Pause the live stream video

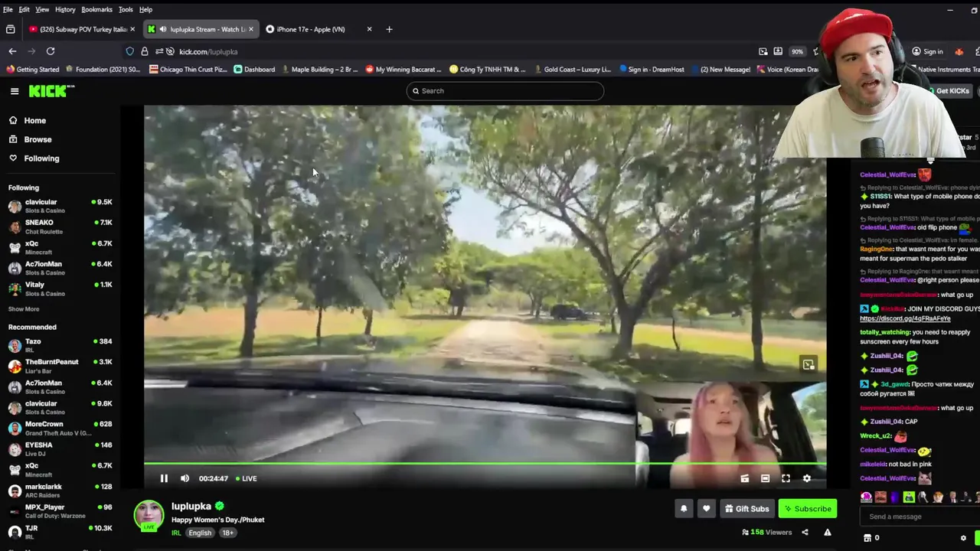[164, 478]
